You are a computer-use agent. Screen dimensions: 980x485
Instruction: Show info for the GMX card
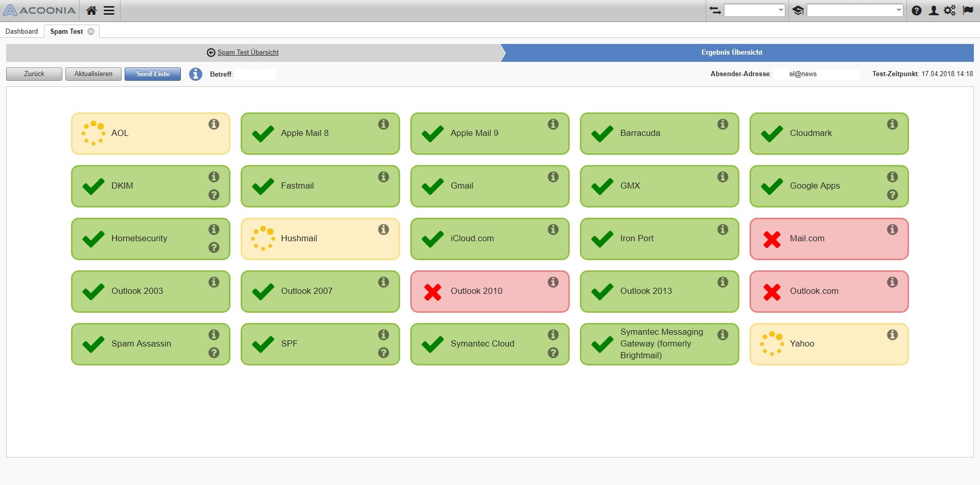[723, 177]
